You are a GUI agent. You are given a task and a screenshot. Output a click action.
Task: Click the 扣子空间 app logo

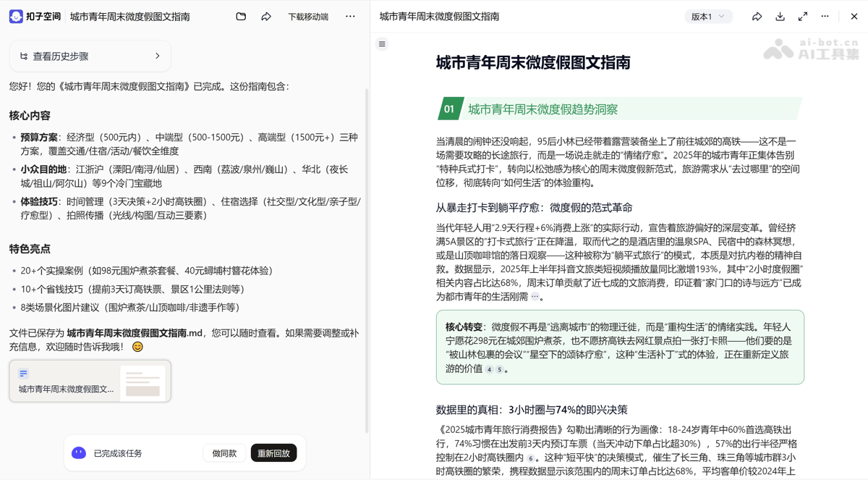coord(16,16)
